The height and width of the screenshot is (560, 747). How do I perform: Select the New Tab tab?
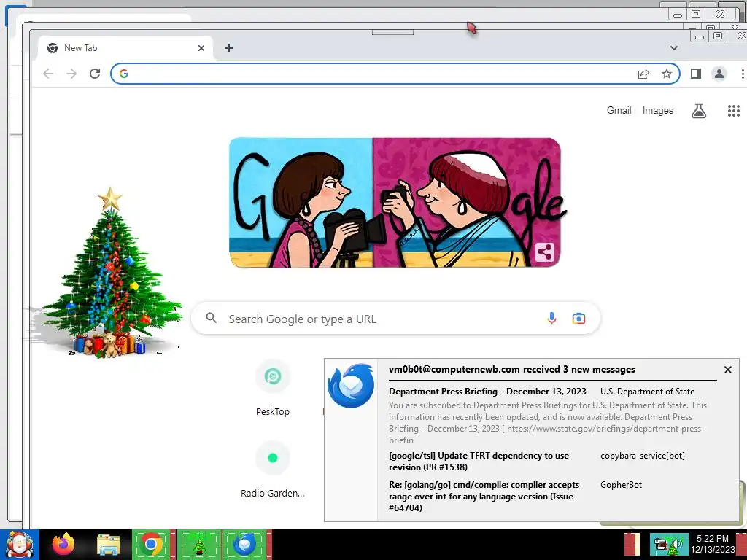point(125,48)
